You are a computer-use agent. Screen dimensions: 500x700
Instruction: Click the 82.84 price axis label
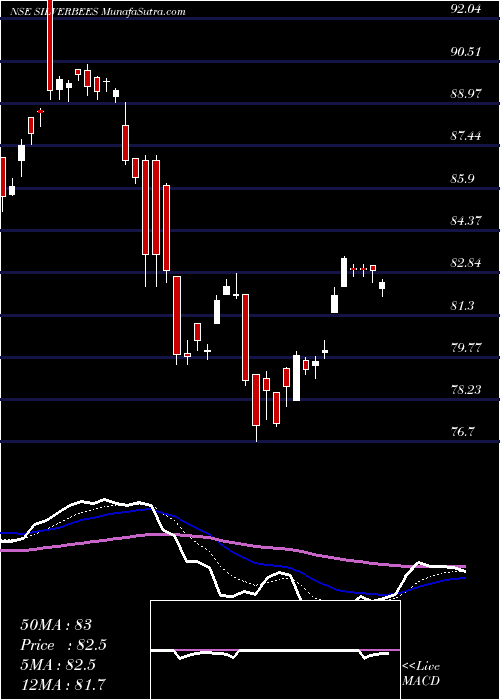click(466, 263)
